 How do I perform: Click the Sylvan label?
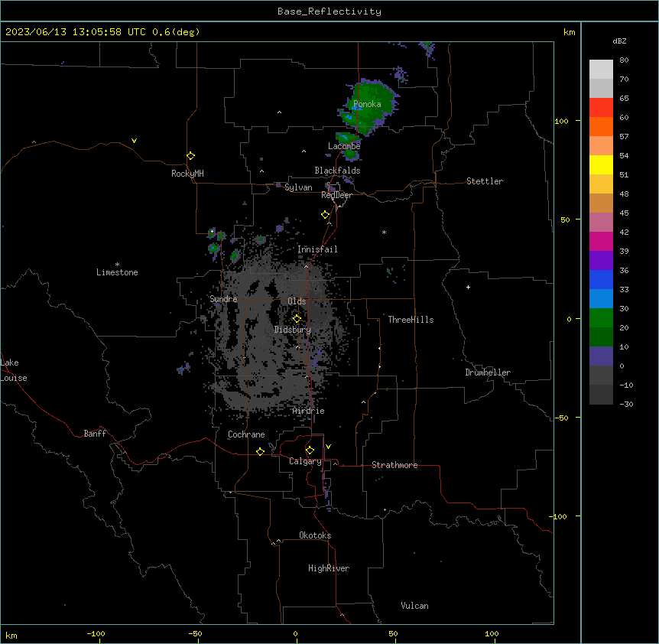298,187
